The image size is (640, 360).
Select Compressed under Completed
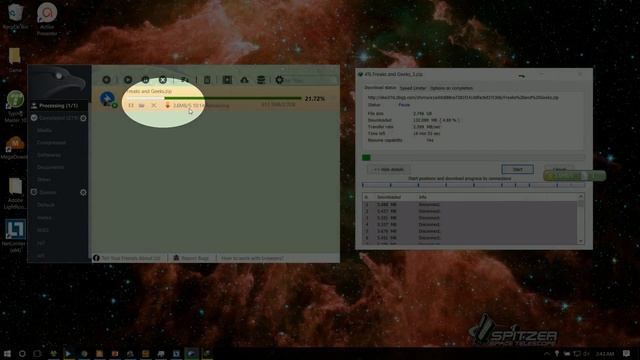(51, 143)
